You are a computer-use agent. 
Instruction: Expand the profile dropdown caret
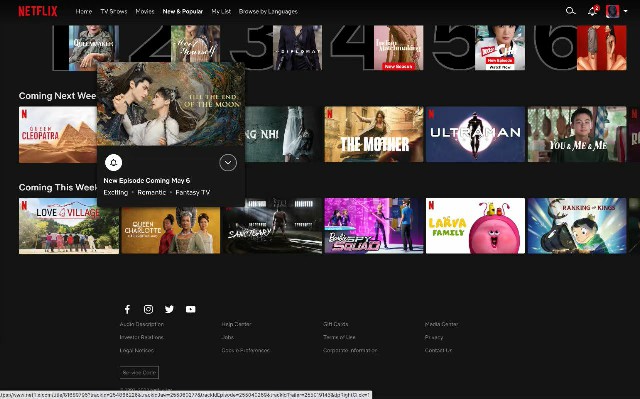(x=625, y=11)
